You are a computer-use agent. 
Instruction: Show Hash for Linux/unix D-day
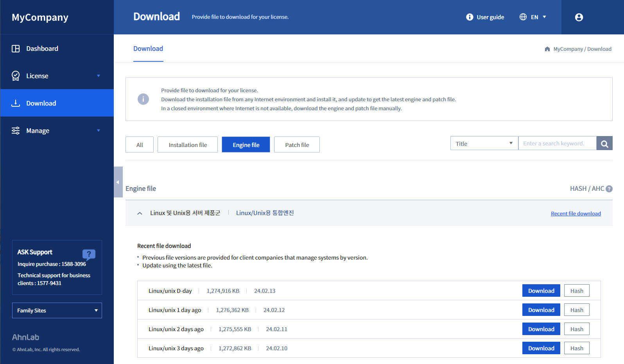point(577,290)
